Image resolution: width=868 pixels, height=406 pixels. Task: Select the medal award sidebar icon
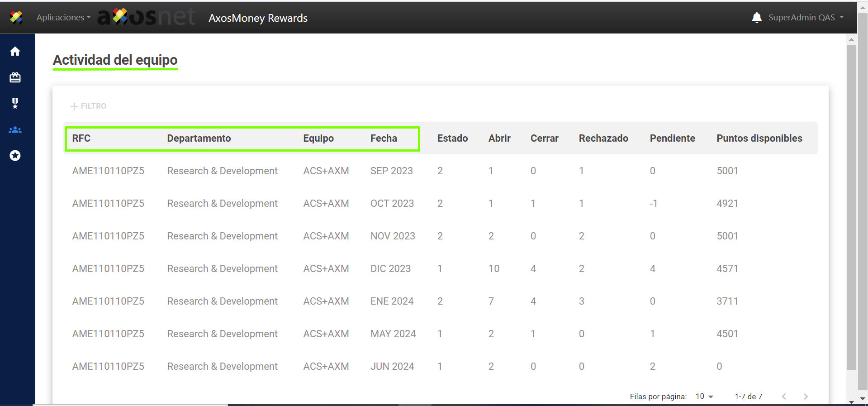pyautogui.click(x=15, y=103)
